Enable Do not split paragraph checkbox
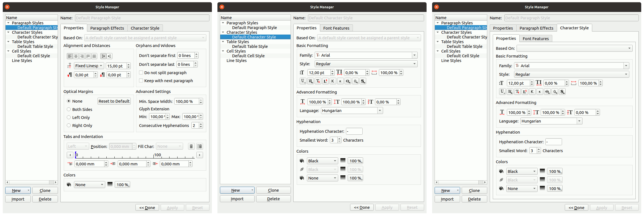Viewport: 644px width, 216px height. pos(141,73)
